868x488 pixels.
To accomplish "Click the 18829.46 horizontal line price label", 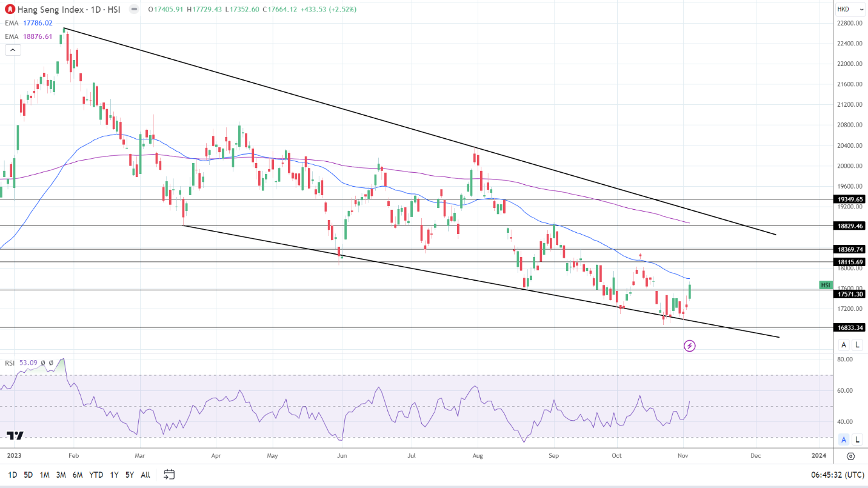I will 850,226.
